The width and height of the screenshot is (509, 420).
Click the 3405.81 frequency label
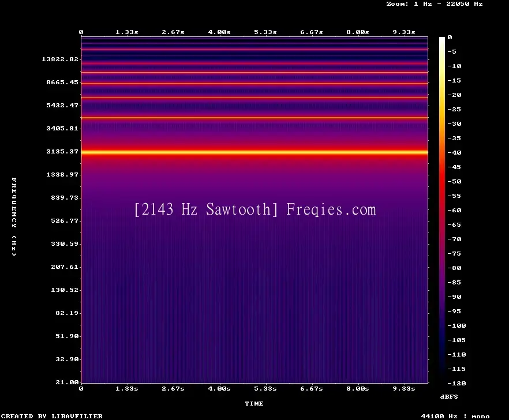62,128
